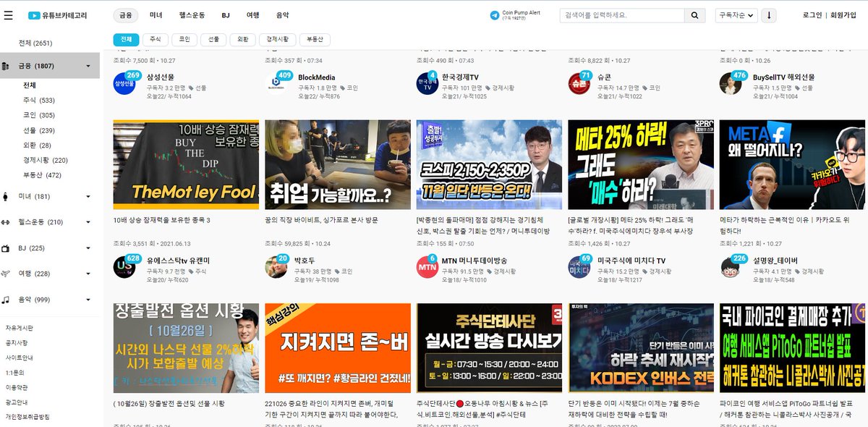The image size is (868, 427).
Task: Open 삼성선물 channel avatar
Action: pyautogui.click(x=124, y=84)
